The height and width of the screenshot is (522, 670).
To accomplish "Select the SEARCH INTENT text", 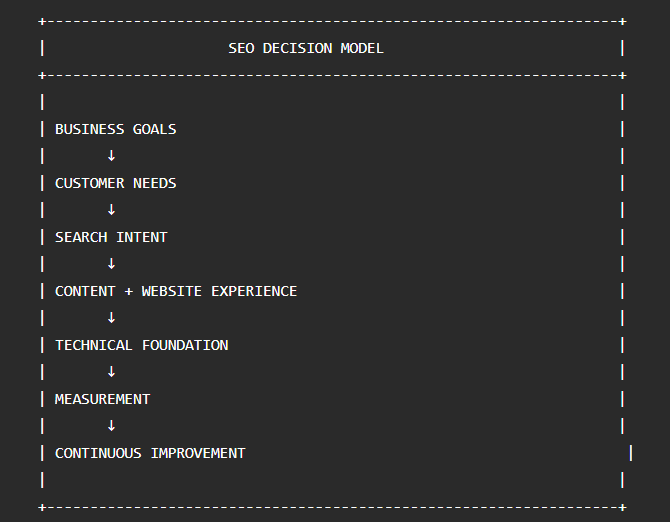I will (x=111, y=238).
